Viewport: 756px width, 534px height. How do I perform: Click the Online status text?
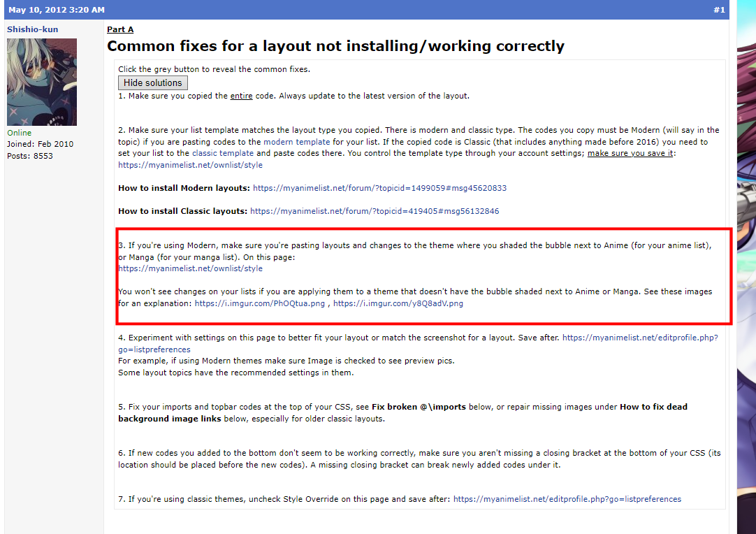[x=20, y=133]
